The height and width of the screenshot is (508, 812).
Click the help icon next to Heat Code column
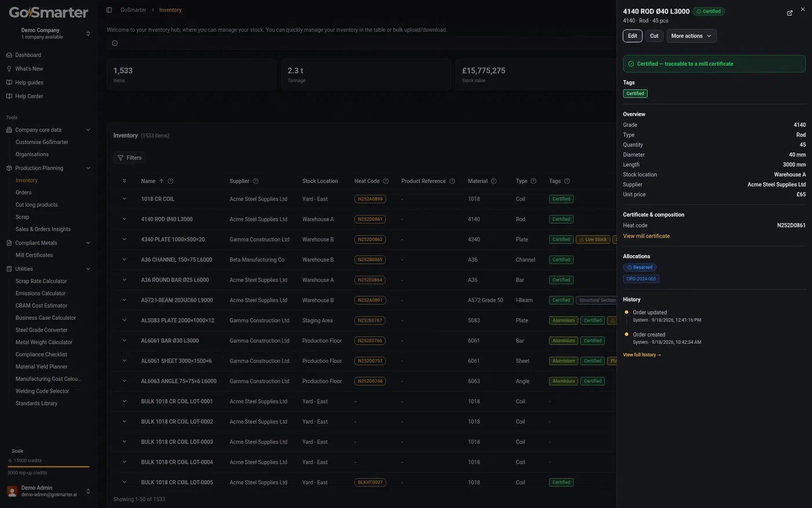[x=386, y=181]
